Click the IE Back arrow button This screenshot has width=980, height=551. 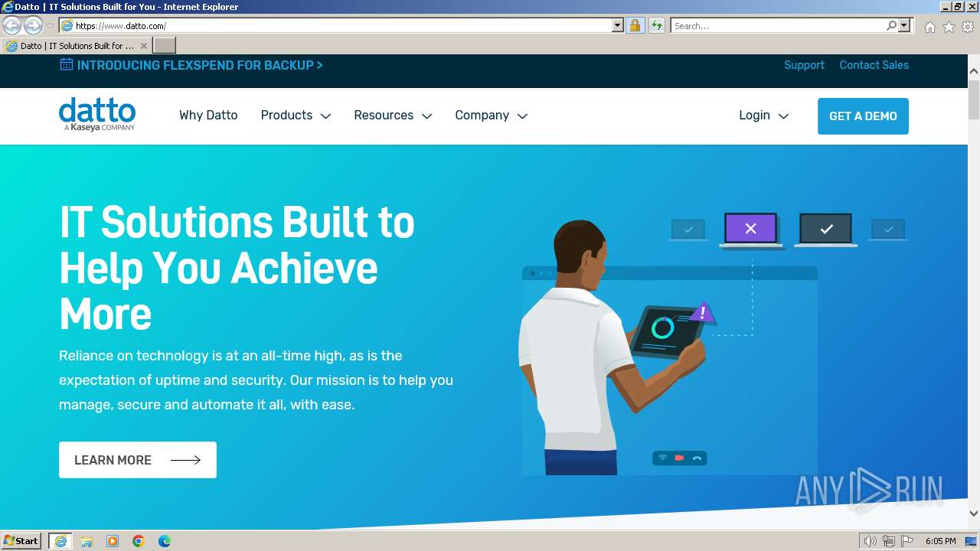coord(12,26)
